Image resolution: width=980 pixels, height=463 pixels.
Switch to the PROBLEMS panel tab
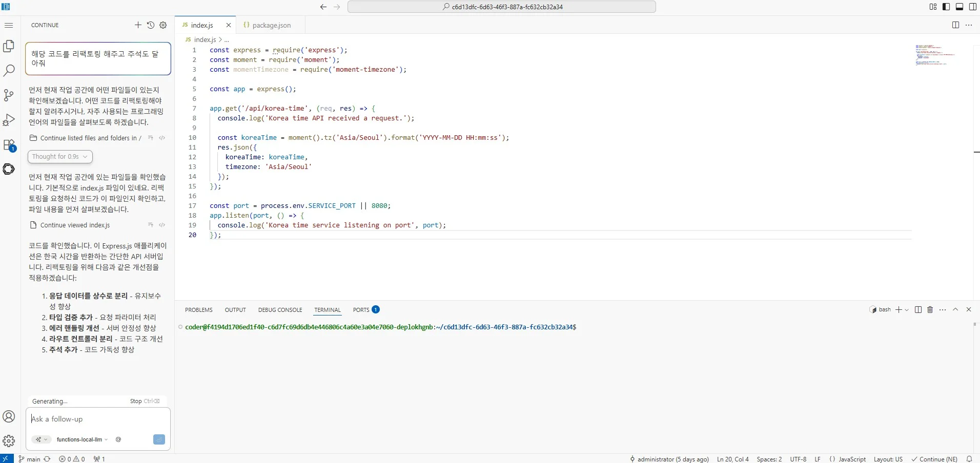(198, 310)
